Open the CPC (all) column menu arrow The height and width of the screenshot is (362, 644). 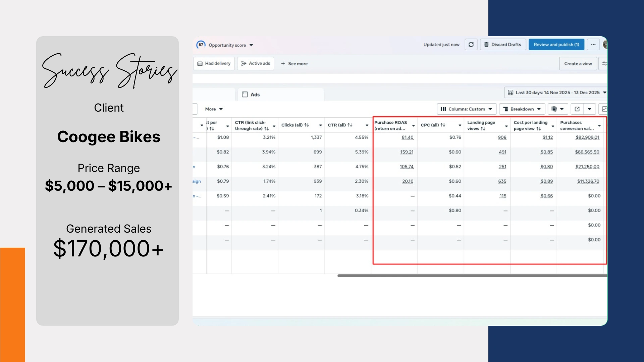point(460,126)
